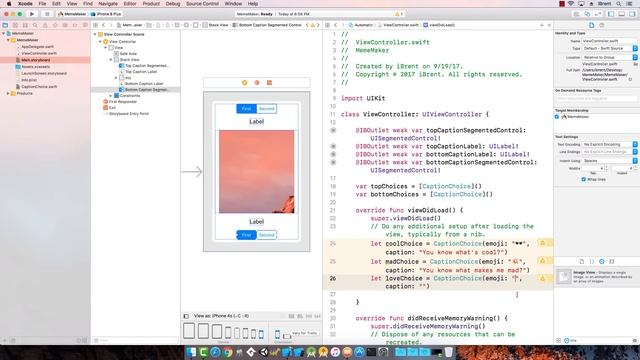The width and height of the screenshot is (640, 360).
Task: Open the issue navigator warning icon
Action: 45,25
